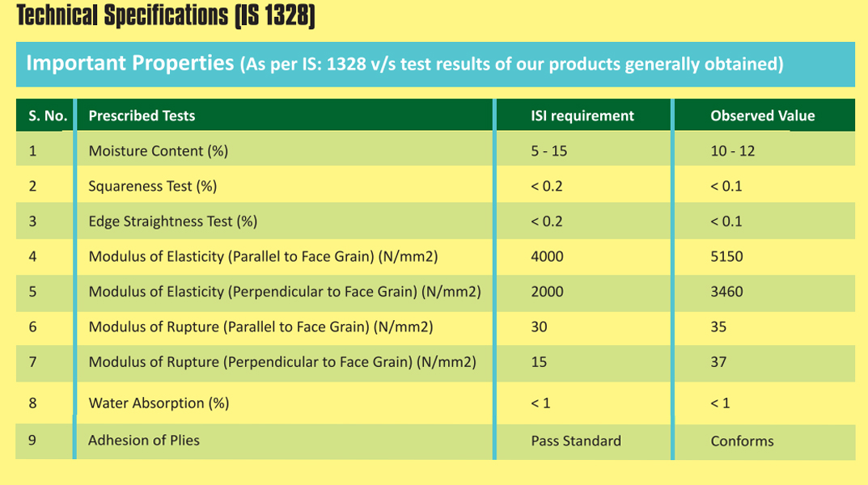Click the ISI value '4000'
Screen dimensions: 868x485
pos(547,256)
